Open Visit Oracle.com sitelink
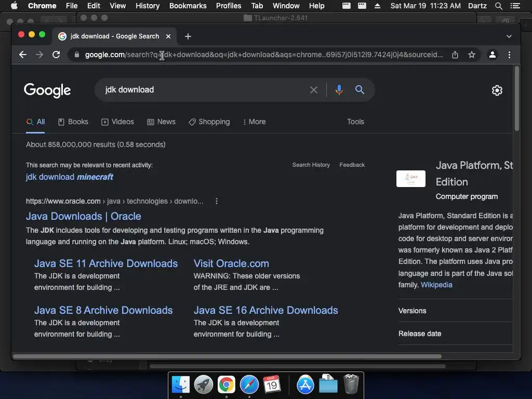The width and height of the screenshot is (532, 399). click(231, 263)
